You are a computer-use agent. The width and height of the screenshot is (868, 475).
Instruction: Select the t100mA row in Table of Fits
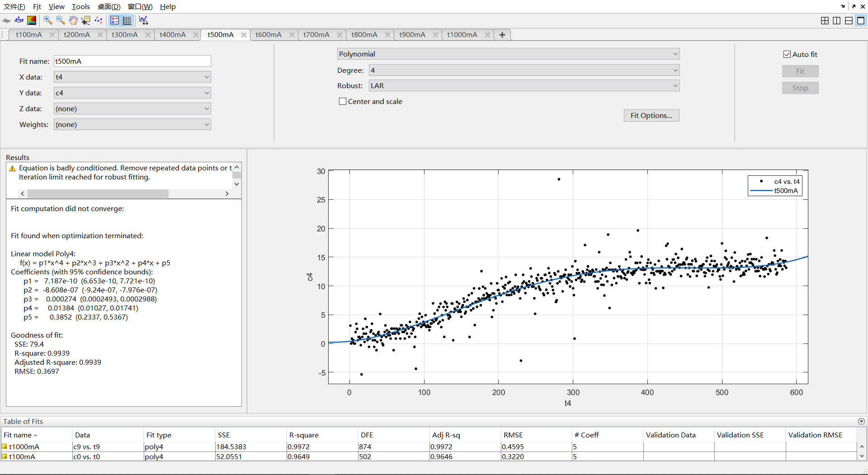(x=428, y=456)
